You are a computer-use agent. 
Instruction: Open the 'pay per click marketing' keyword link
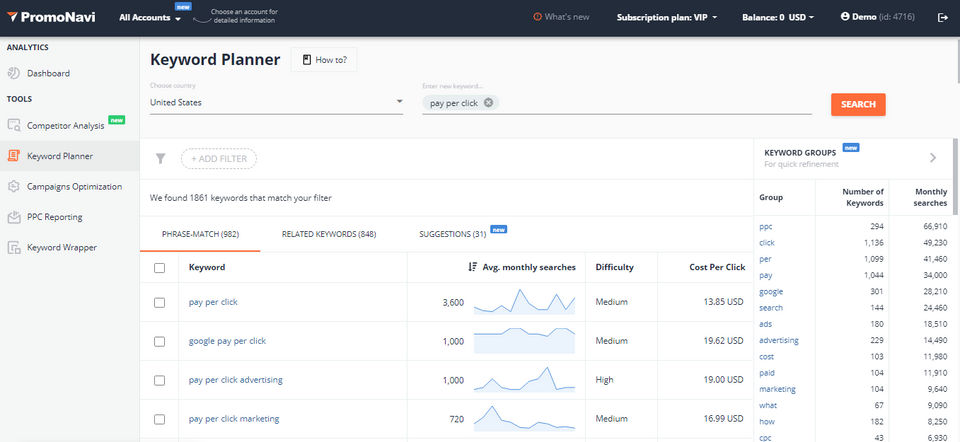click(x=234, y=418)
